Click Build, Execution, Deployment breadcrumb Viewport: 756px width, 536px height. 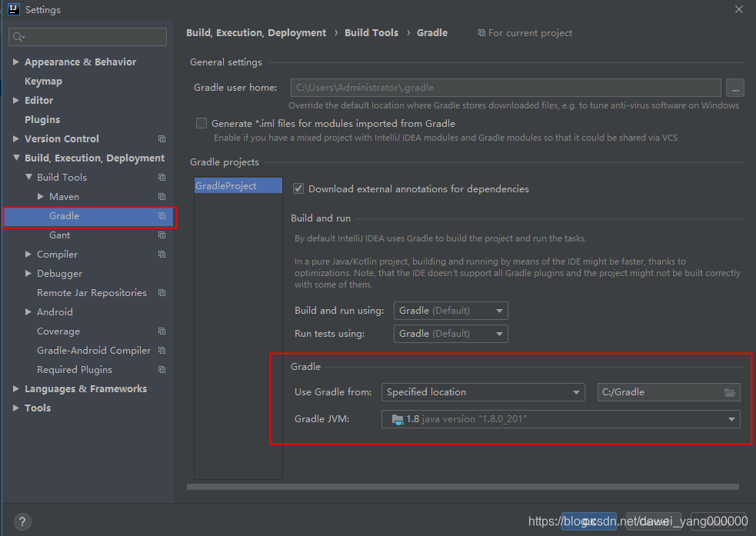coord(256,33)
